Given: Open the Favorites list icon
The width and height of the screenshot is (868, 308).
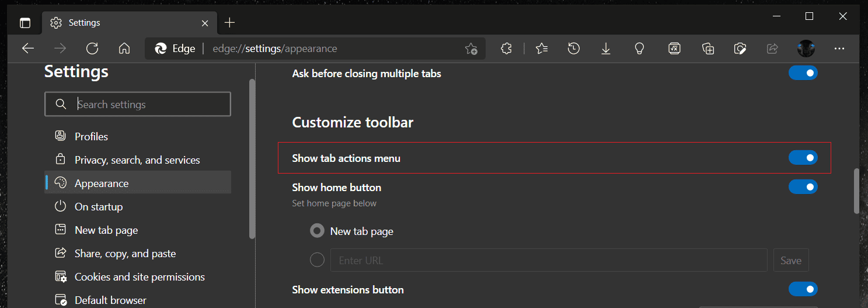Looking at the screenshot, I should [542, 49].
